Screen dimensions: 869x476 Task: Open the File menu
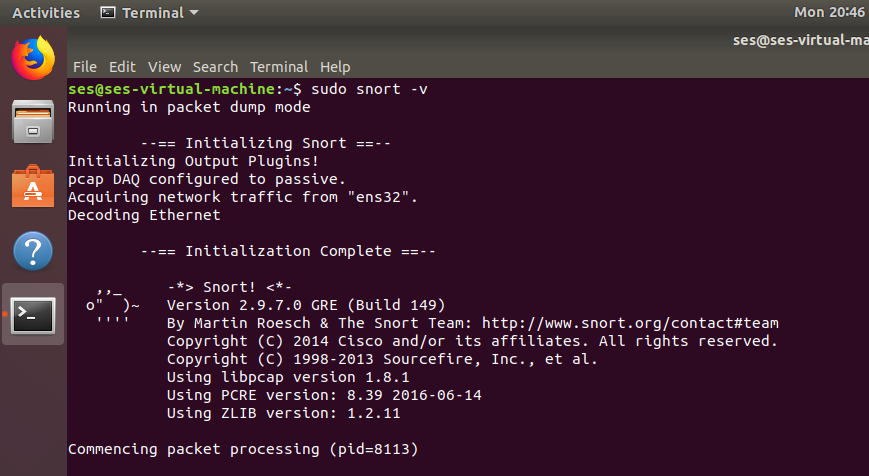tap(85, 67)
